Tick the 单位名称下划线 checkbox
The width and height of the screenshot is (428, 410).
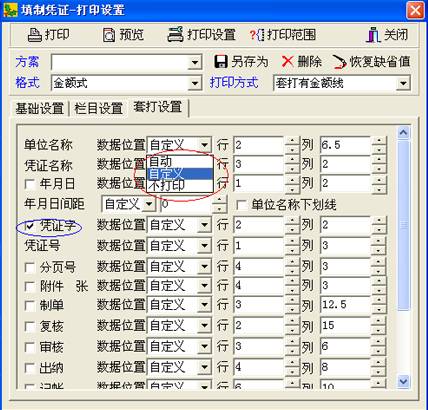(241, 205)
